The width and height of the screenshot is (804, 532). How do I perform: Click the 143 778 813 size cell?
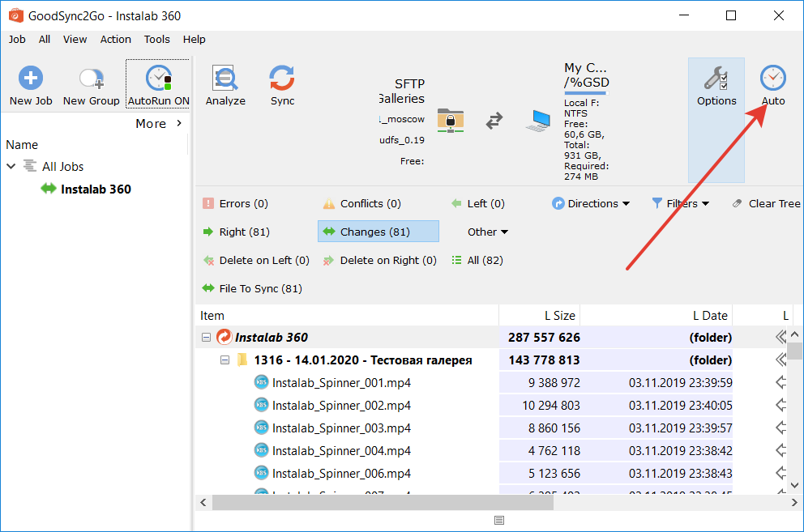pos(540,360)
